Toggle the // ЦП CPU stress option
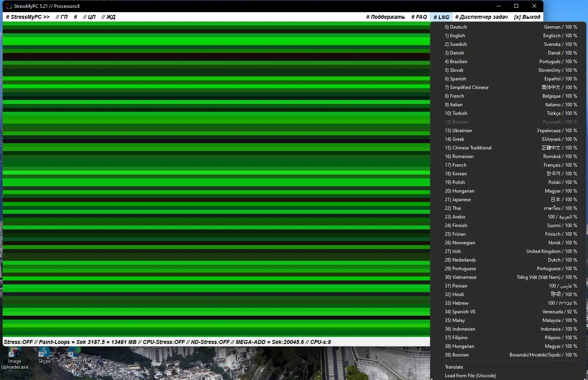 tap(89, 17)
